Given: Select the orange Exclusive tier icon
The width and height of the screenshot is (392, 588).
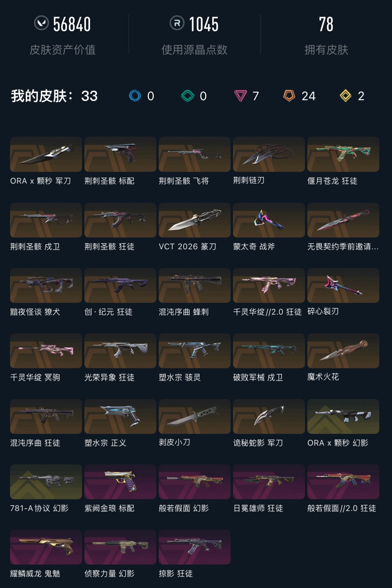Looking at the screenshot, I should pyautogui.click(x=289, y=96).
